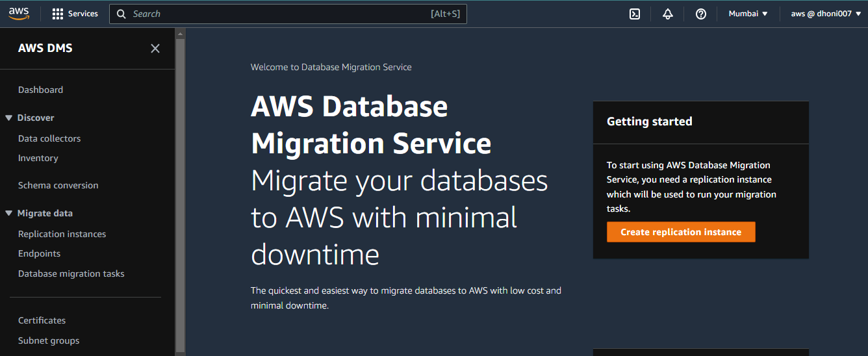Focus the top Search input field

[288, 14]
